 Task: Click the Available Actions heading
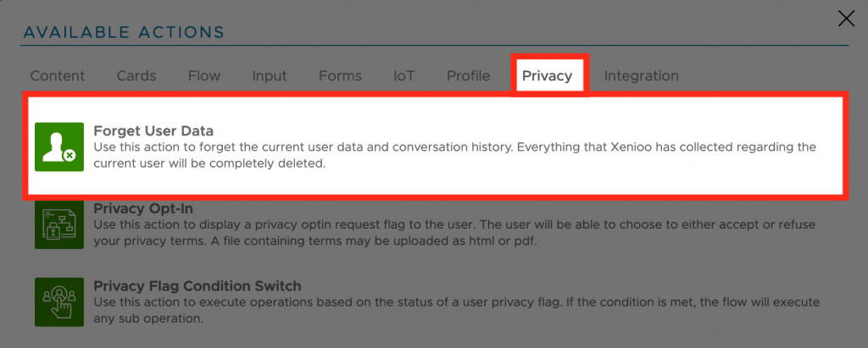tap(124, 33)
